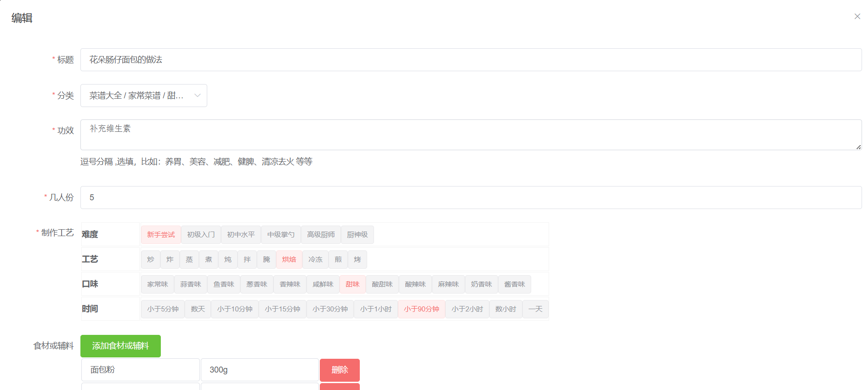Select difficulty 新手尝试
This screenshot has height=390, width=868.
(161, 235)
